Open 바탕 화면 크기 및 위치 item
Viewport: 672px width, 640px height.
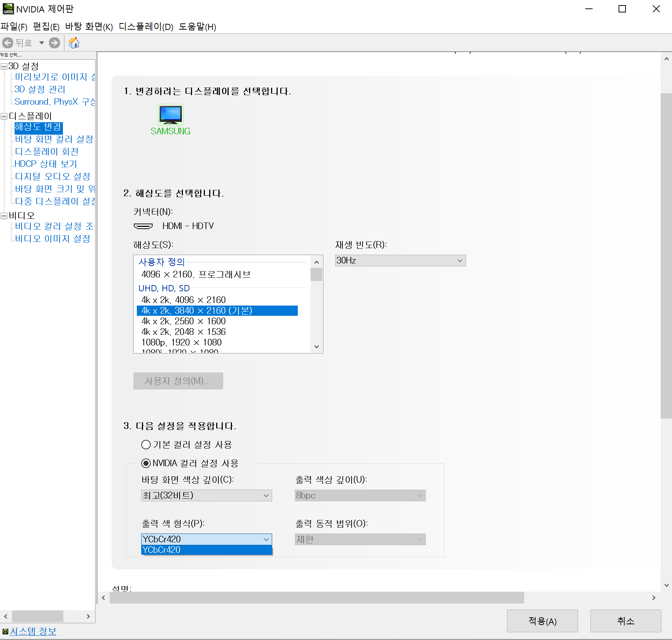click(x=55, y=189)
